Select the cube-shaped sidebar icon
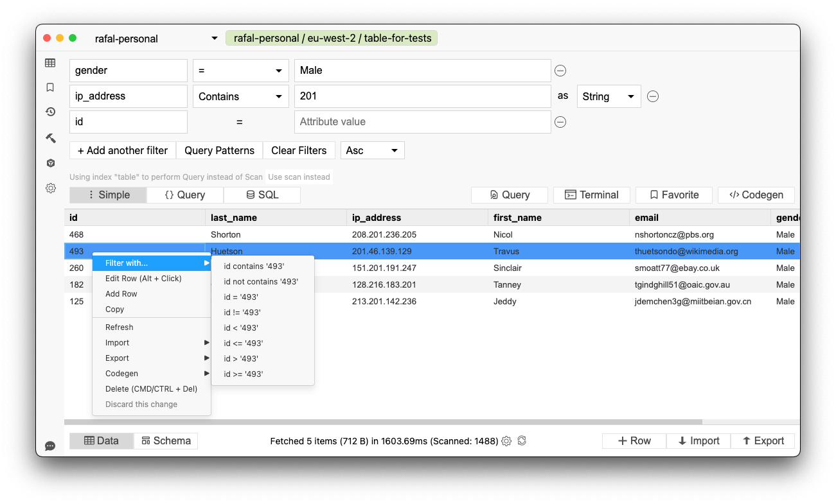Image resolution: width=836 pixels, height=504 pixels. pyautogui.click(x=50, y=163)
